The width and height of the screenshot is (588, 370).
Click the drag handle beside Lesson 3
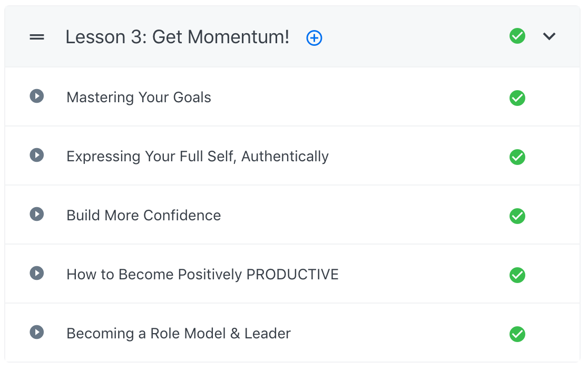tap(37, 37)
